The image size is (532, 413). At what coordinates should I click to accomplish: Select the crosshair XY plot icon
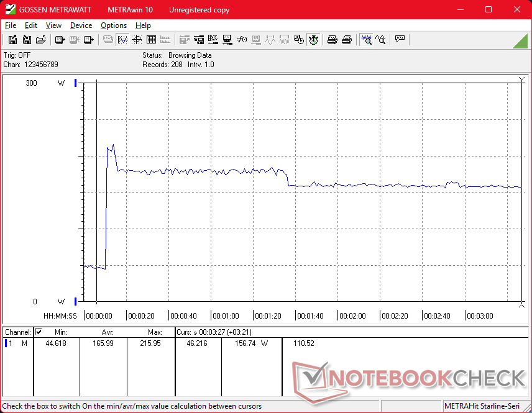point(137,40)
